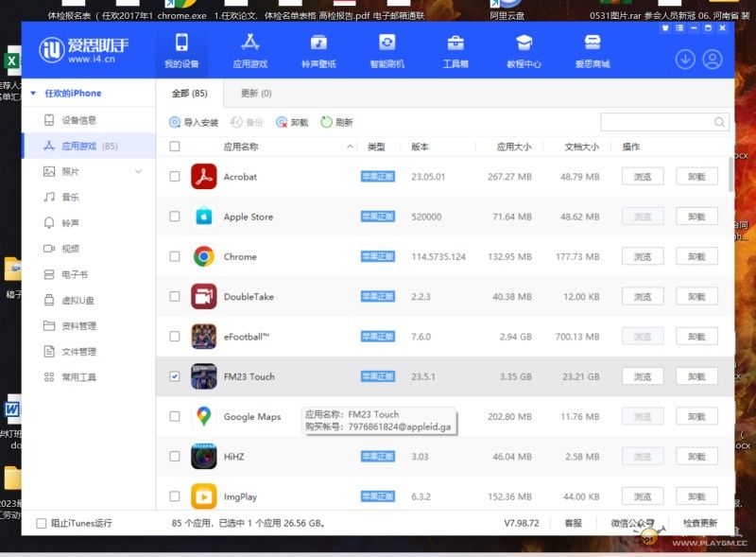Click 浏览 button for FM23 Touch
This screenshot has height=557, width=756.
coord(643,376)
